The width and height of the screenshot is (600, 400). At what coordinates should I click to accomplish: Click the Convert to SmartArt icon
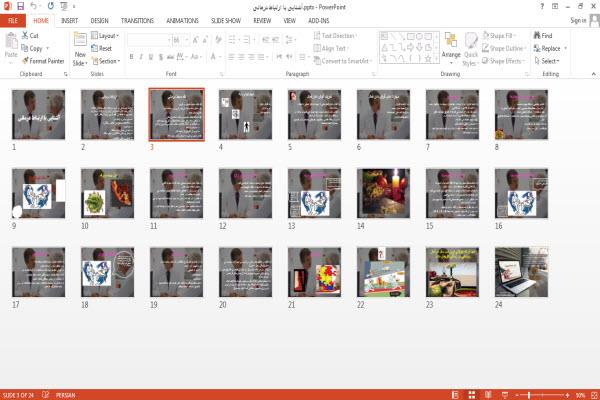(317, 61)
